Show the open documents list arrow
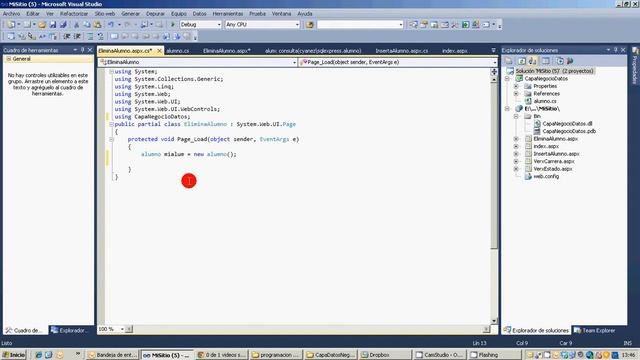 [x=493, y=50]
